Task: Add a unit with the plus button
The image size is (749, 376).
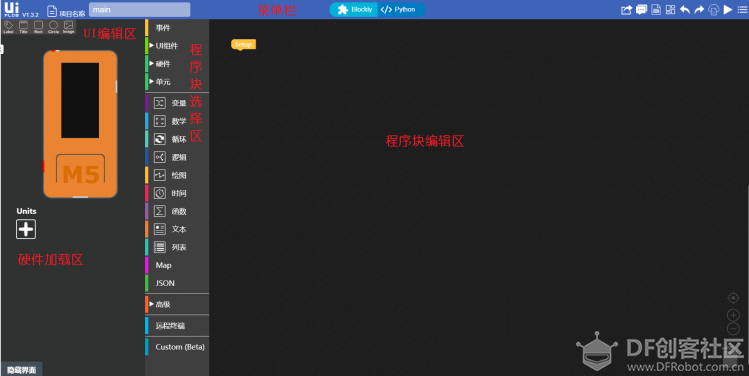Action: (26, 229)
